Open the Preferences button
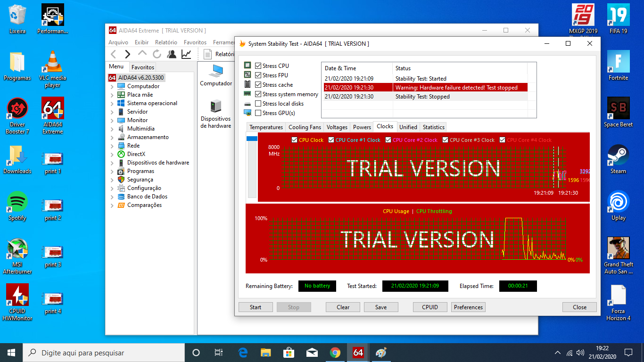644x362 pixels. (468, 307)
